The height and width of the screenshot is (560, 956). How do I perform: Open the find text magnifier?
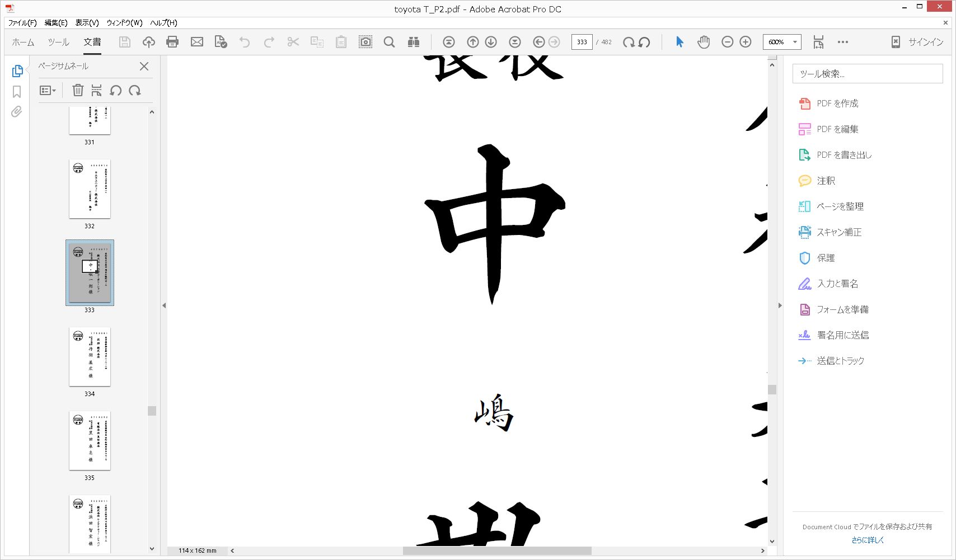point(390,42)
